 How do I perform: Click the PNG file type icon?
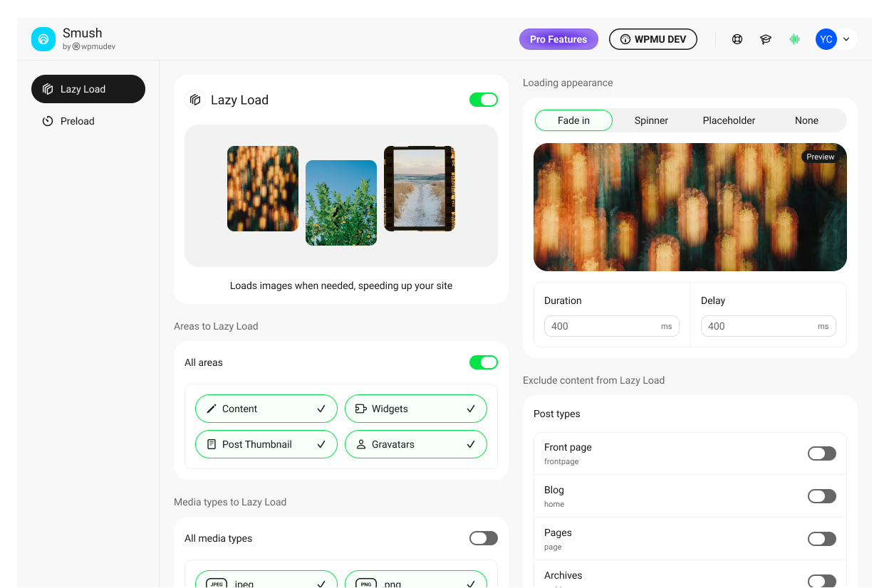pos(366,583)
